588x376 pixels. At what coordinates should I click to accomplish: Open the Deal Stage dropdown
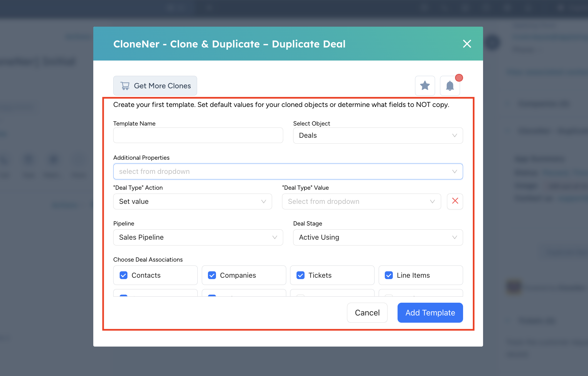[x=378, y=237]
